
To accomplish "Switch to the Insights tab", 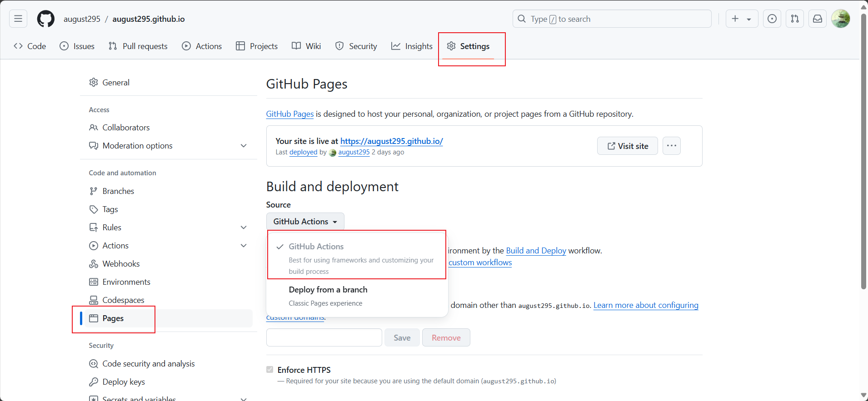I will click(x=412, y=46).
